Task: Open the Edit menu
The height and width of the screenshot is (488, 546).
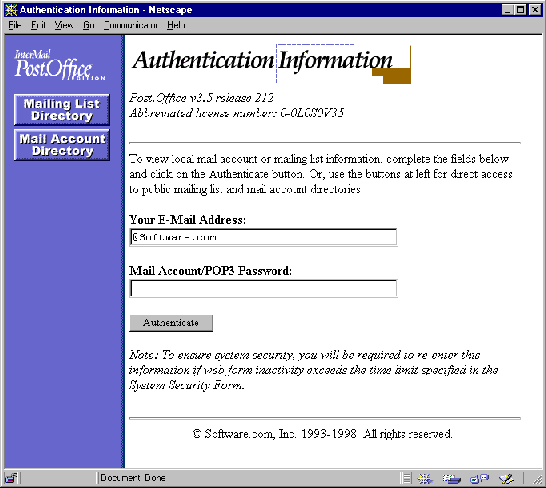Action: click(38, 25)
